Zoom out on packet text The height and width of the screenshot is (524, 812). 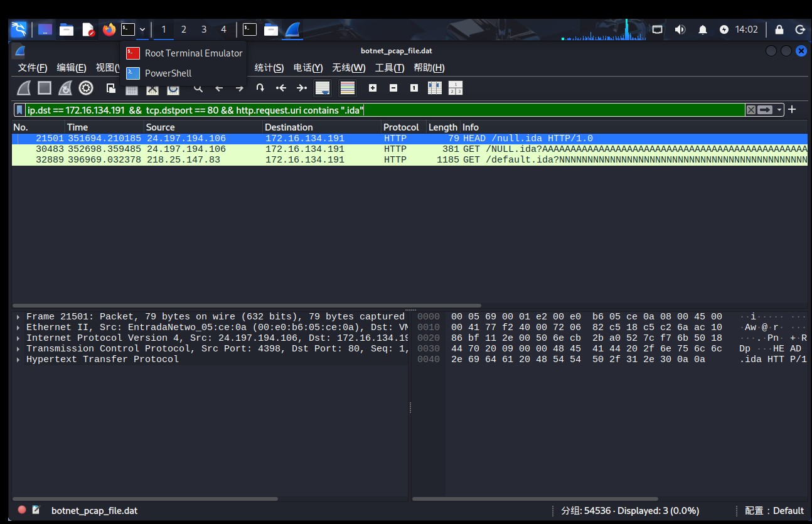393,88
